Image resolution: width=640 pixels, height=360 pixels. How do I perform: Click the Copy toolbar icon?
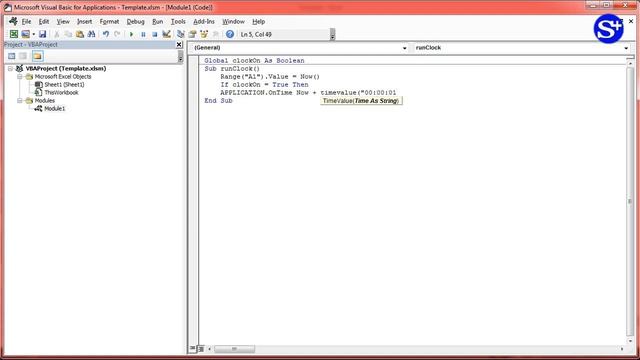(x=68, y=34)
